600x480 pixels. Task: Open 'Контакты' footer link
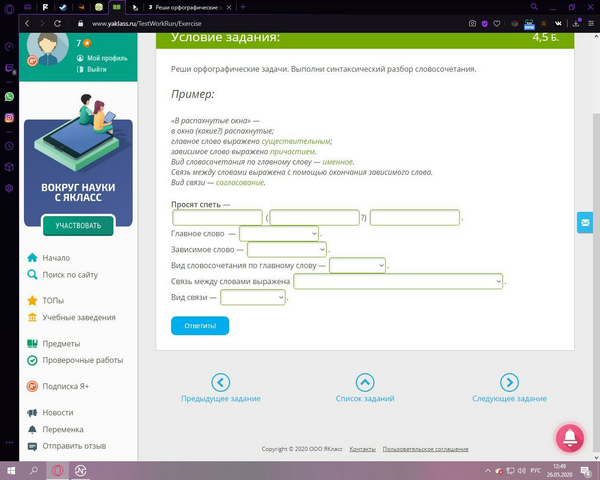click(362, 449)
